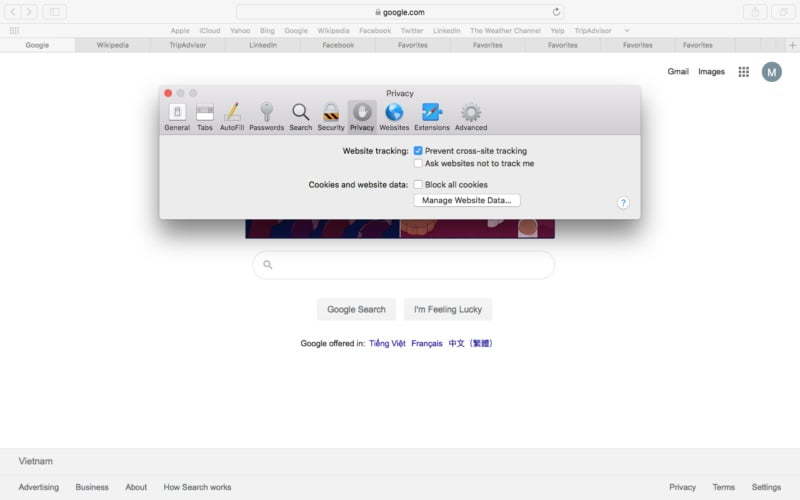
Task: Add a new tab with plus button
Action: pyautogui.click(x=792, y=45)
